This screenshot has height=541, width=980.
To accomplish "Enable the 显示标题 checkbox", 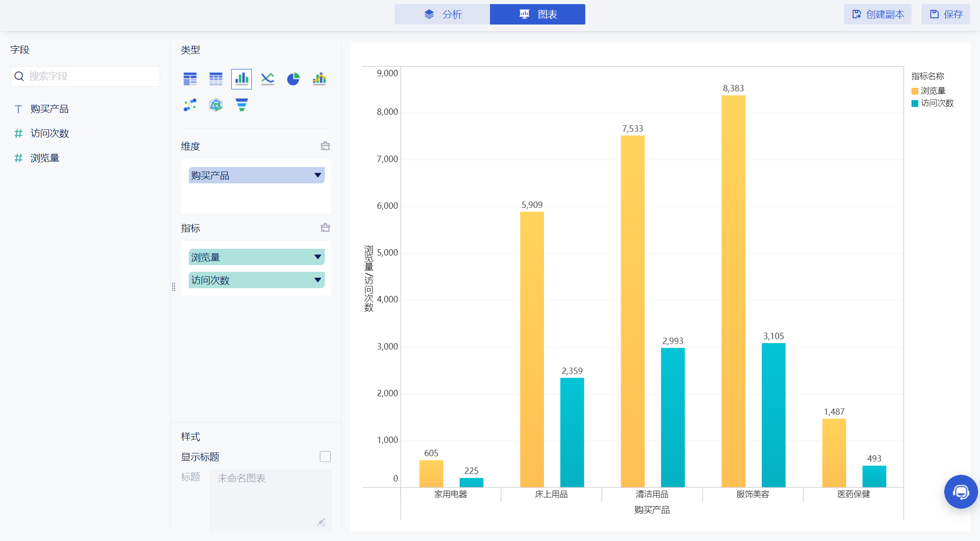I will click(x=325, y=457).
